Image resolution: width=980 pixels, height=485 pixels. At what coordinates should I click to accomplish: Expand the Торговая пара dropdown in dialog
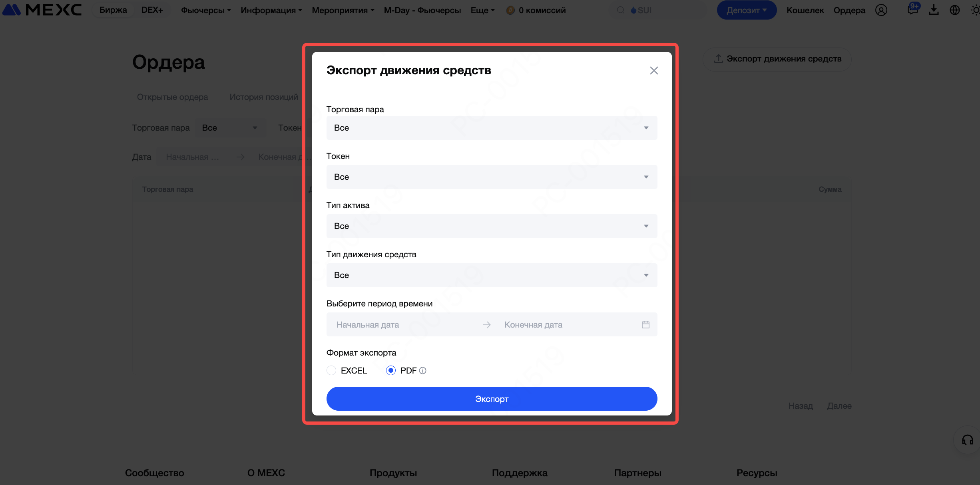tap(492, 128)
